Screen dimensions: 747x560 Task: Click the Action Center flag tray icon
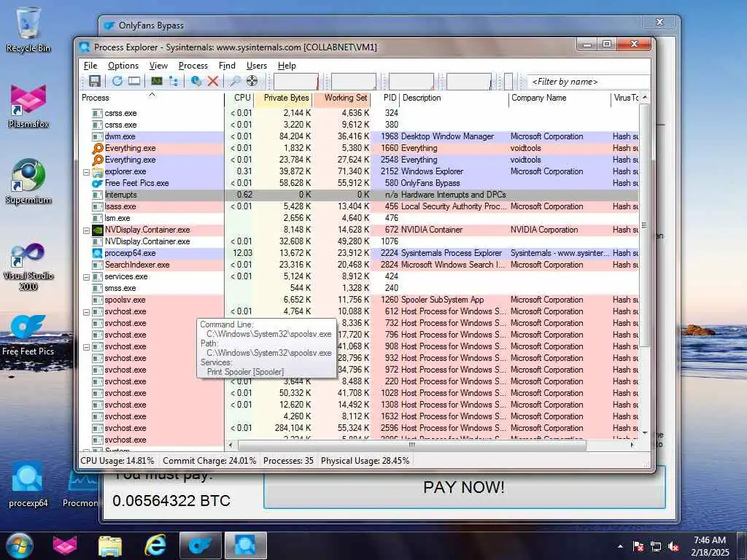(x=638, y=546)
